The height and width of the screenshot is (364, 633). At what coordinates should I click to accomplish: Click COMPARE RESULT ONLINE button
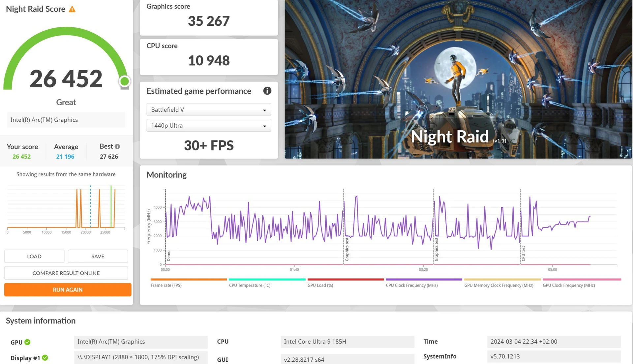(x=66, y=273)
